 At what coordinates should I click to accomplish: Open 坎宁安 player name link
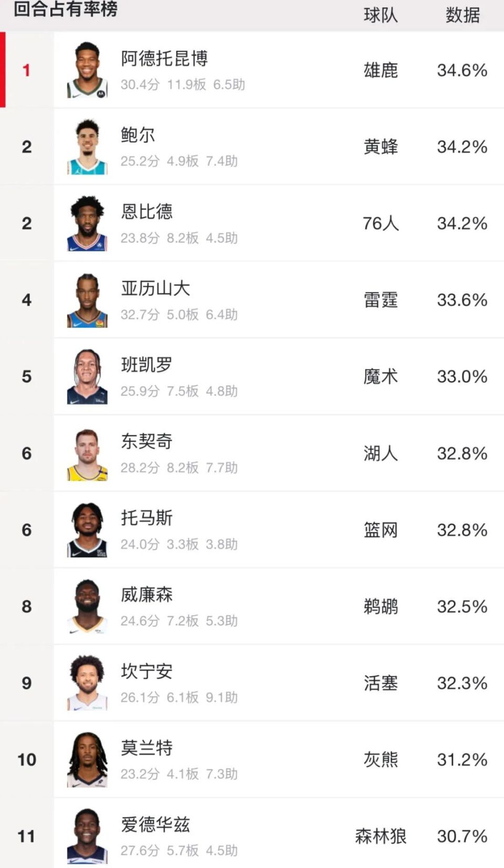click(x=146, y=671)
